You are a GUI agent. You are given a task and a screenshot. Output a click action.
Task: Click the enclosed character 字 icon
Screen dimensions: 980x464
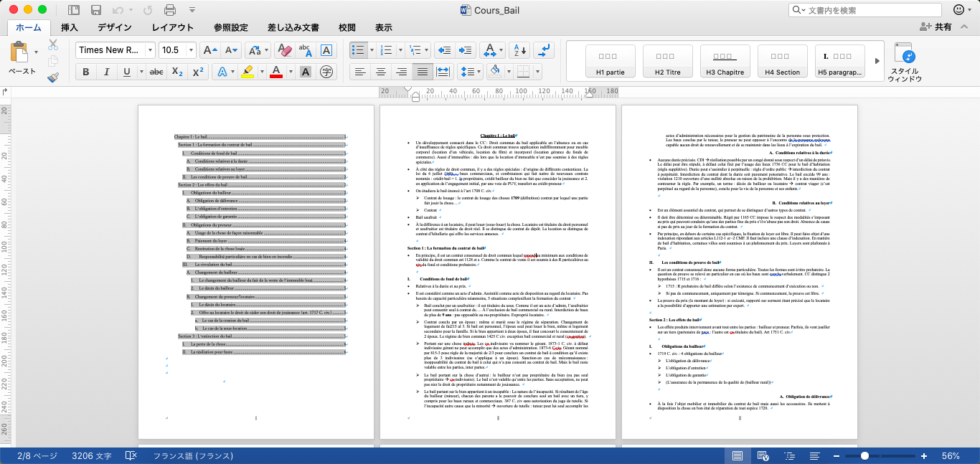pos(326,72)
